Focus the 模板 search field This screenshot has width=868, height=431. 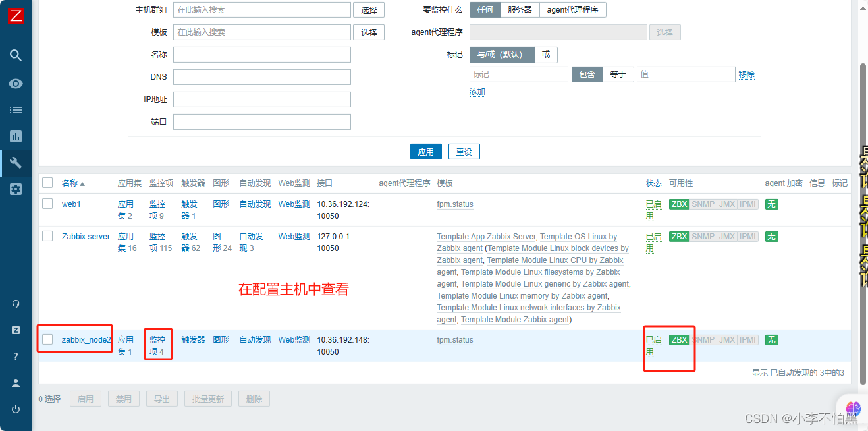262,32
